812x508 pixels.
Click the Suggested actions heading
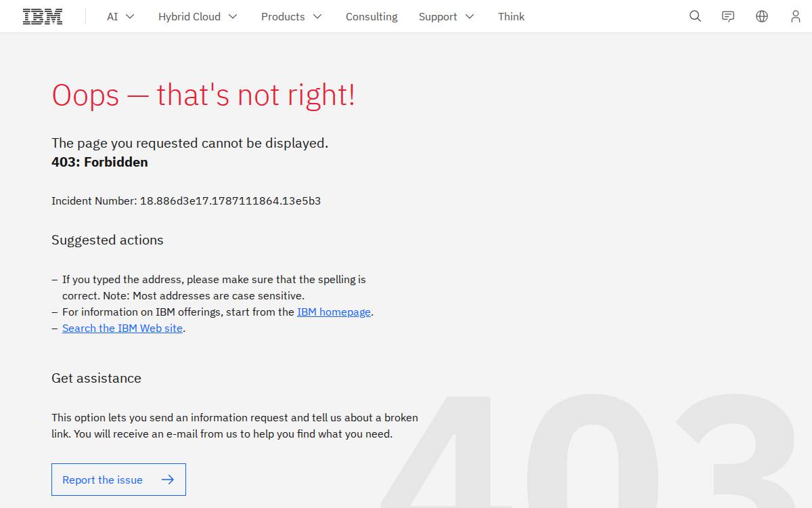coord(108,240)
